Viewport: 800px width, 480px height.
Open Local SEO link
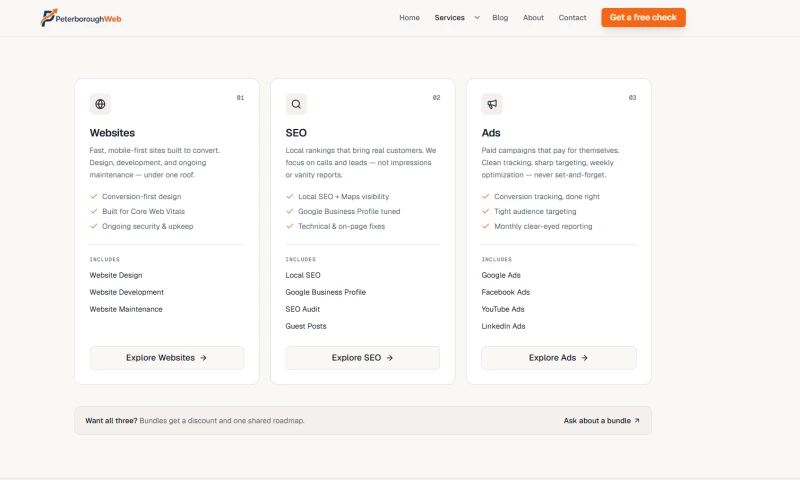(303, 275)
